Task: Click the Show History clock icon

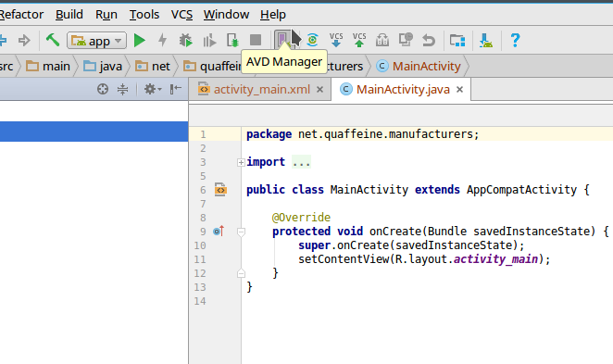Action: click(x=406, y=40)
